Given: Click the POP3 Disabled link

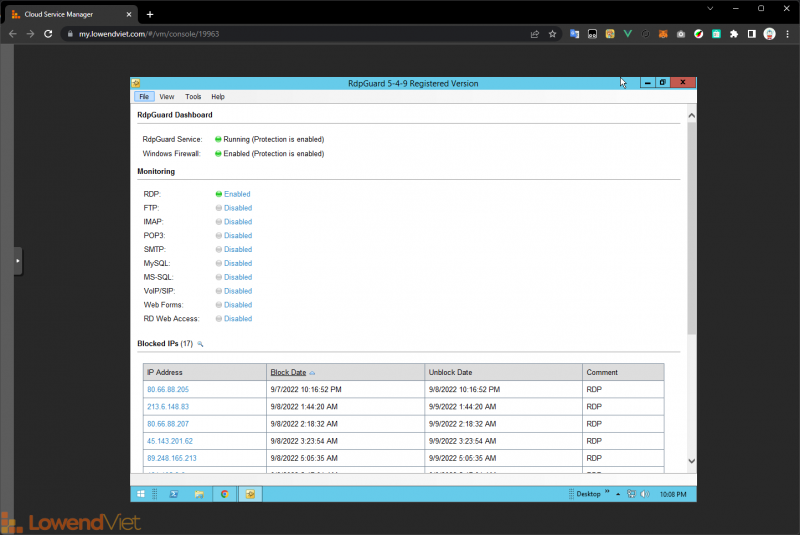Looking at the screenshot, I should coord(238,236).
